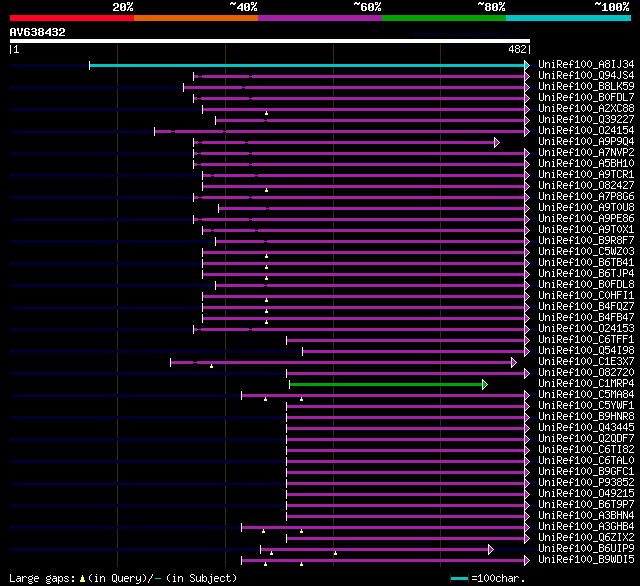
Task: Click the end arrow of the UniRef100_B6UIP9 alignment
Action: (491, 550)
